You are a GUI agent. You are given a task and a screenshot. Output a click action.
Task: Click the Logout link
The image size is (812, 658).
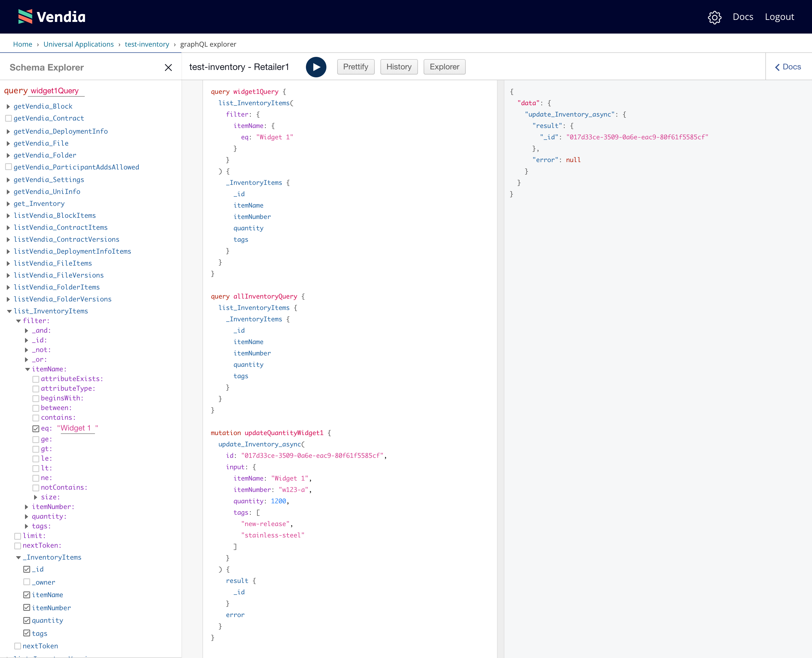coord(779,17)
